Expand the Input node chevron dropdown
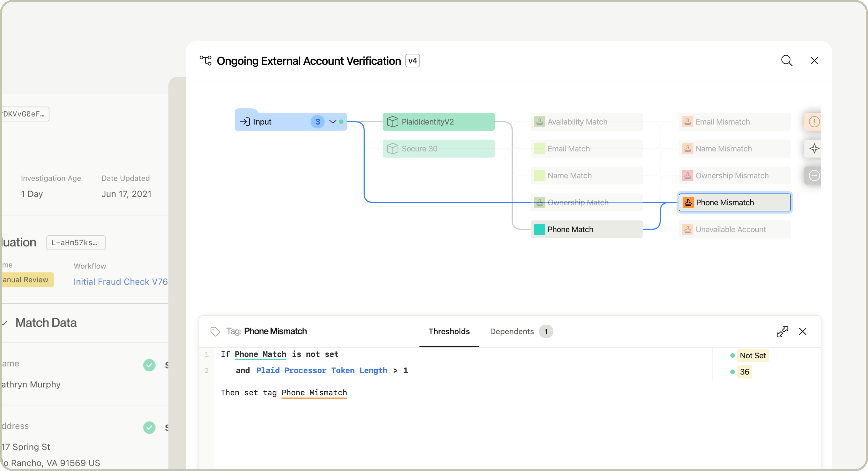This screenshot has width=868, height=471. coord(333,122)
